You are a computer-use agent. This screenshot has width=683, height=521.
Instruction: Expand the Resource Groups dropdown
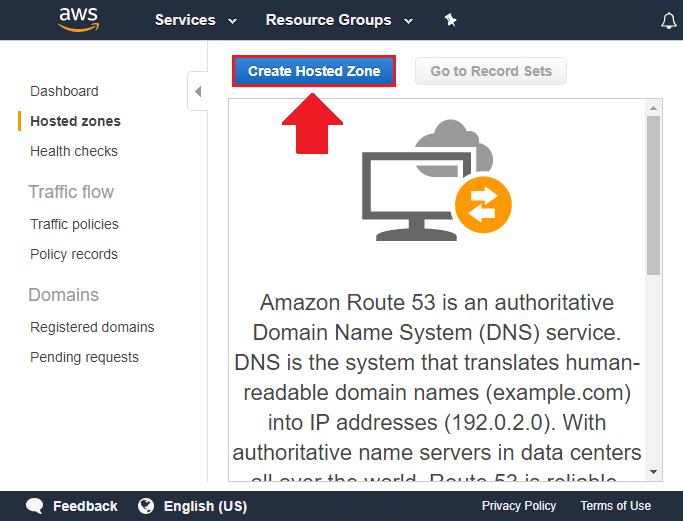(x=339, y=20)
